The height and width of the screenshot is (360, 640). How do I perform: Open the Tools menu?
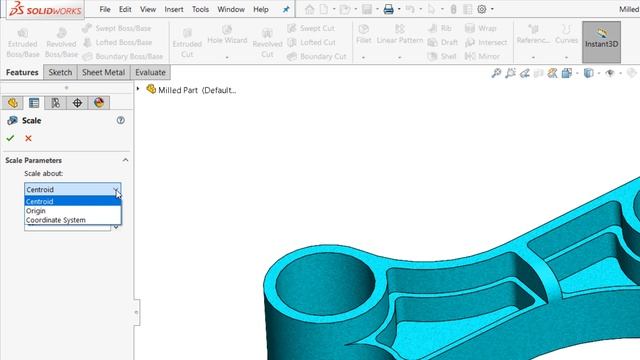pos(200,9)
